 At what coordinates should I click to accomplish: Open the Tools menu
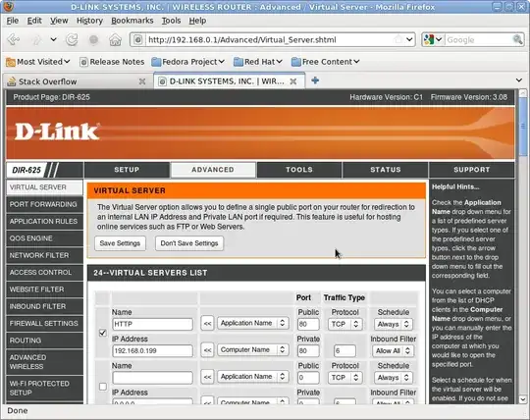pyautogui.click(x=171, y=21)
